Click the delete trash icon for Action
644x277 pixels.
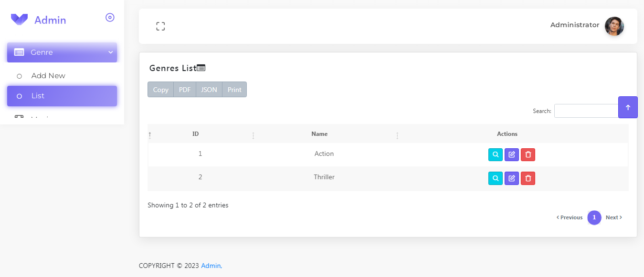[528, 154]
